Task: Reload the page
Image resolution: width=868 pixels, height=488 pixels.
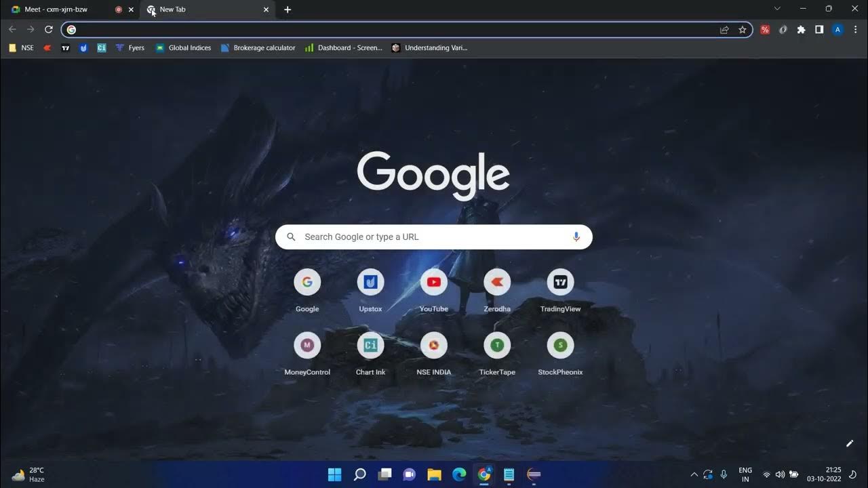Action: click(49, 30)
